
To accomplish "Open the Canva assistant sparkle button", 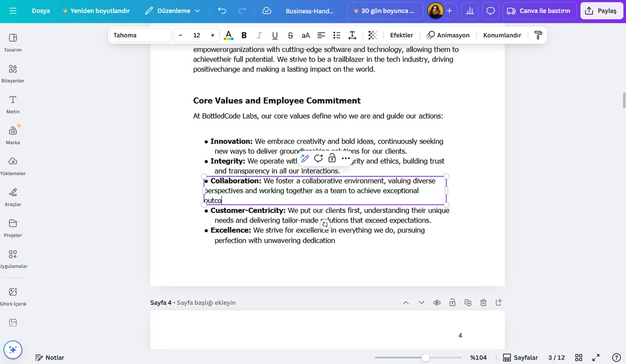I will tap(13, 349).
